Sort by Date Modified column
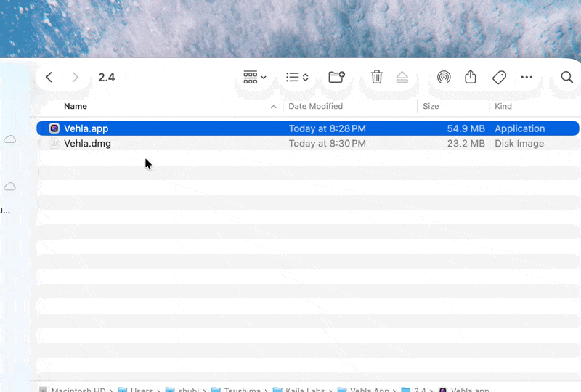 (315, 106)
